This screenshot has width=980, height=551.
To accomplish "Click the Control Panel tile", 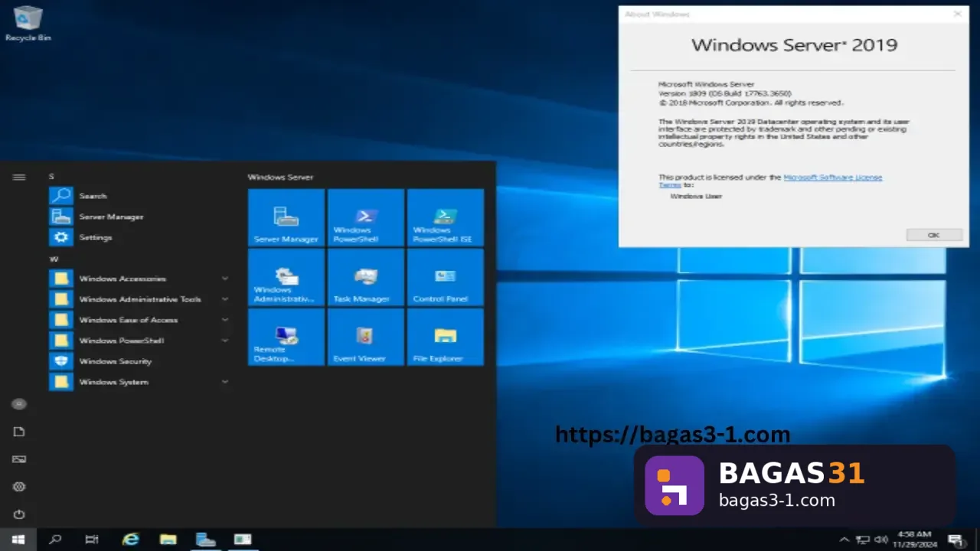I will (x=446, y=277).
